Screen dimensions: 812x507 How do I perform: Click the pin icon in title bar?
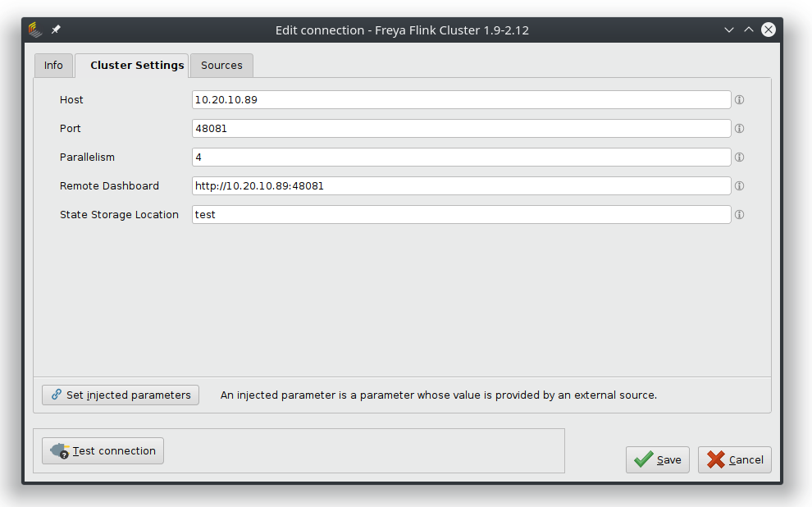coord(56,30)
